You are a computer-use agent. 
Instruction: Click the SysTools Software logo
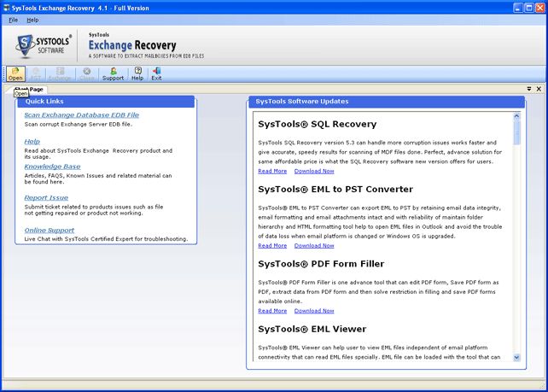44,45
